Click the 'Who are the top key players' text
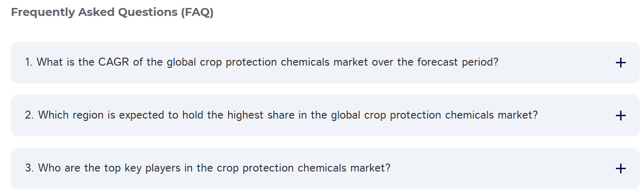644x194 pixels. tap(207, 168)
